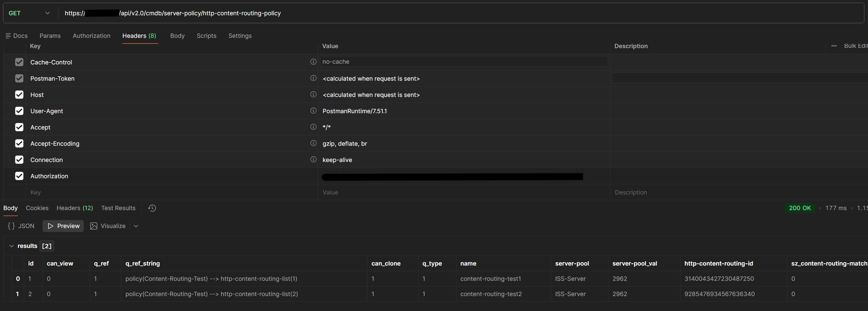The height and width of the screenshot is (311, 868).
Task: Open the GET method dropdown
Action: [30, 13]
